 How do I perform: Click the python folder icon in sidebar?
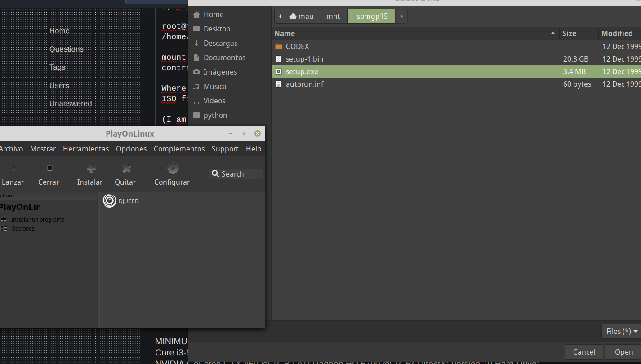[196, 115]
